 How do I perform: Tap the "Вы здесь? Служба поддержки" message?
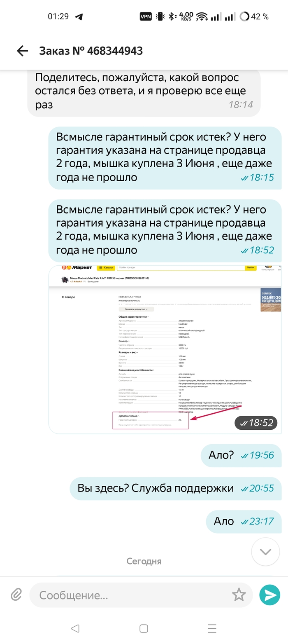(x=175, y=488)
